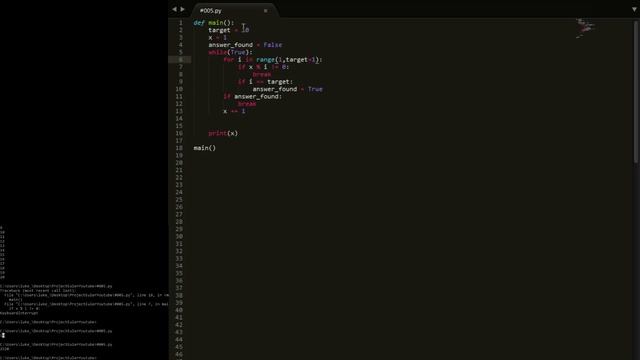Click 'KeyboardInterrupt' text in the terminal
The image size is (640, 360).
pyautogui.click(x=19, y=313)
